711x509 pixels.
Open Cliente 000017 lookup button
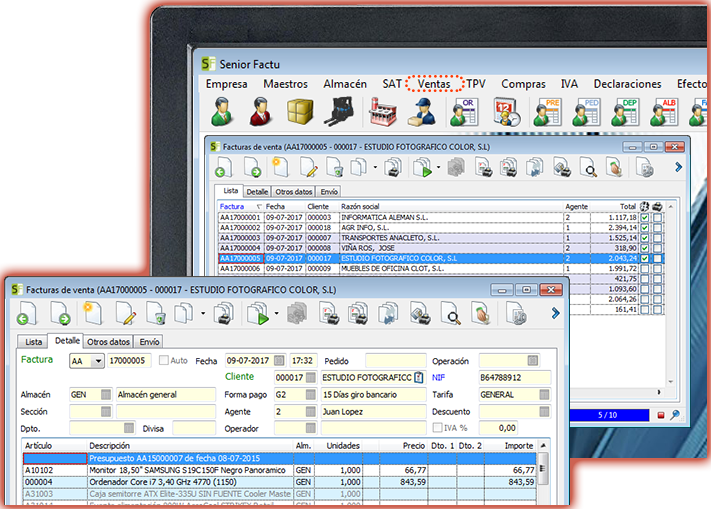point(311,377)
